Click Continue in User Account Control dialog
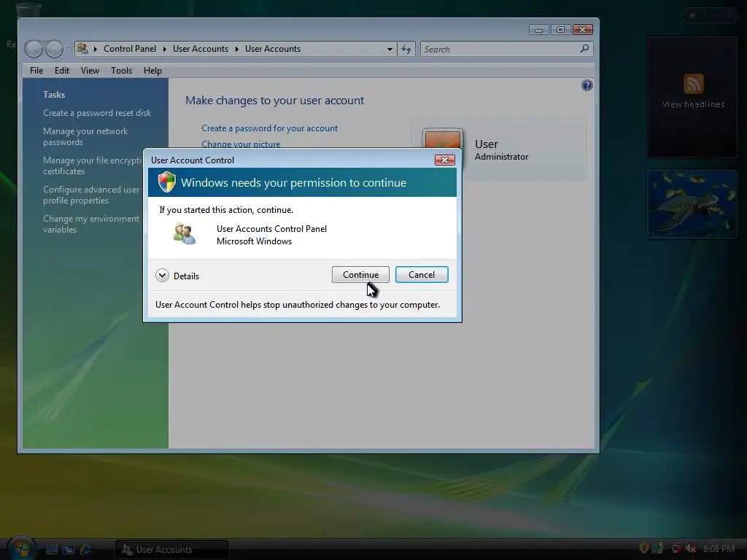Image resolution: width=747 pixels, height=560 pixels. tap(360, 275)
